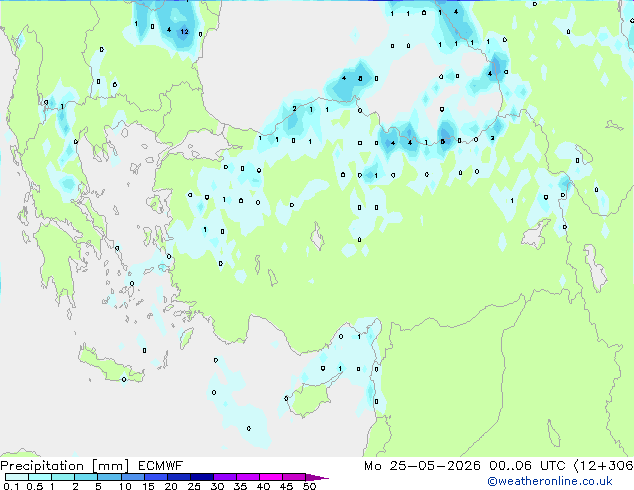Click the legend label "0.5"
Viewport: 634px width, 490px height.
coord(34,486)
